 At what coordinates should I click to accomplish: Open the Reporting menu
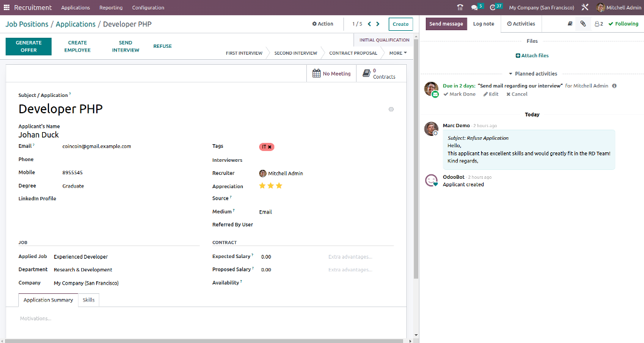111,8
